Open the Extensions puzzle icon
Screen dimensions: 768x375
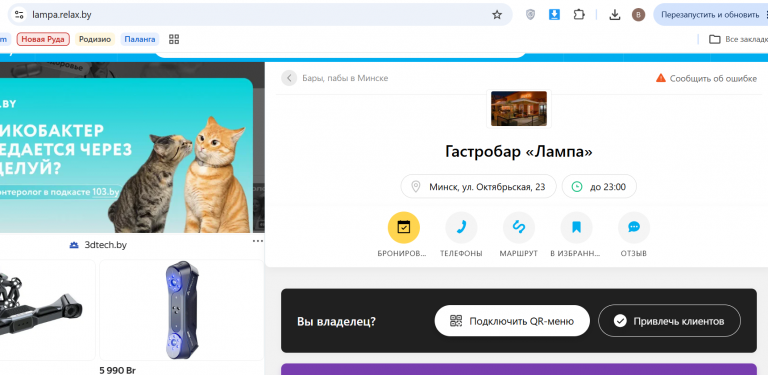pos(579,15)
